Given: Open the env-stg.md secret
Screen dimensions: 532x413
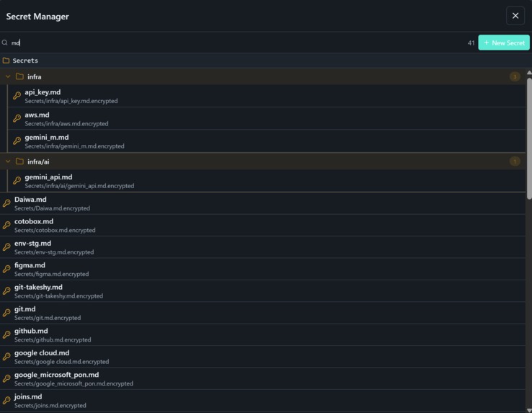Looking at the screenshot, I should point(262,247).
